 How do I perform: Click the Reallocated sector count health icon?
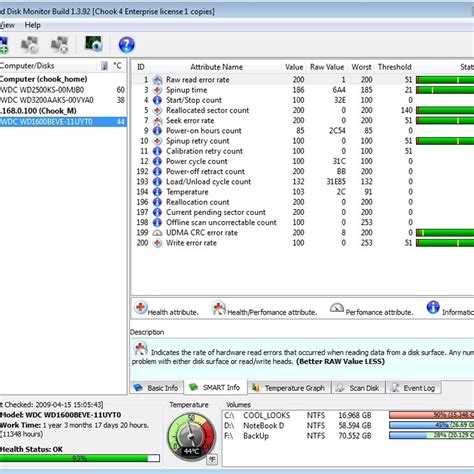pyautogui.click(x=157, y=111)
